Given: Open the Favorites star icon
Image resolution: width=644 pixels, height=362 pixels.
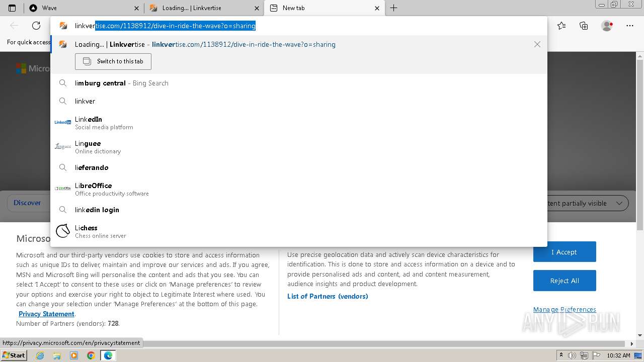Looking at the screenshot, I should [561, 26].
